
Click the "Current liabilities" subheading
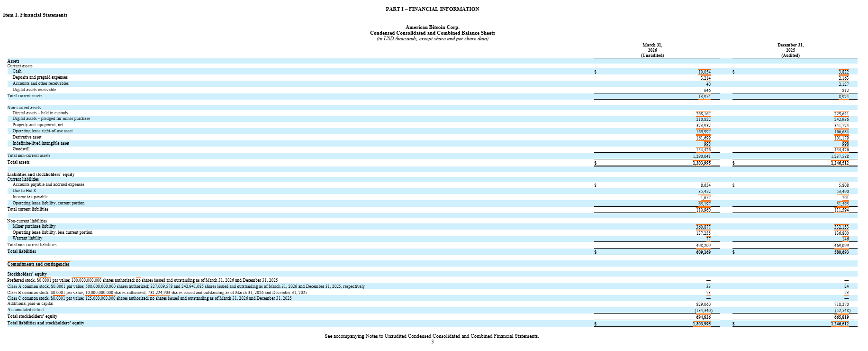(23, 179)
